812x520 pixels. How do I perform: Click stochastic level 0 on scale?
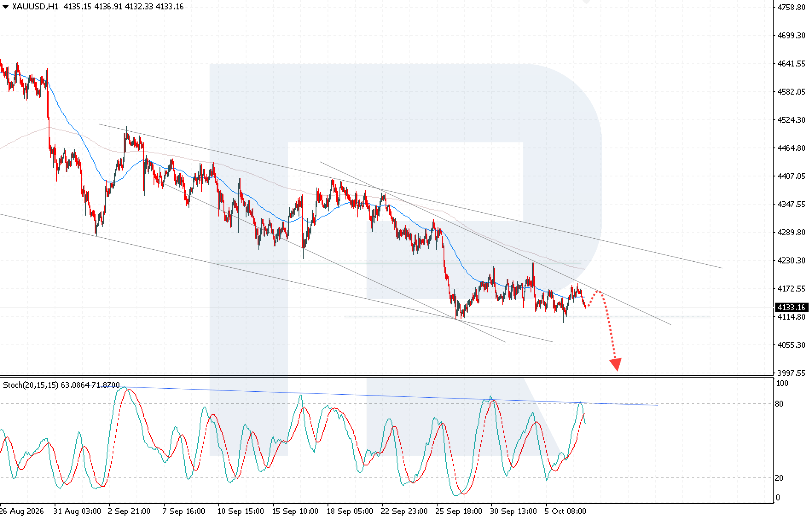778,497
